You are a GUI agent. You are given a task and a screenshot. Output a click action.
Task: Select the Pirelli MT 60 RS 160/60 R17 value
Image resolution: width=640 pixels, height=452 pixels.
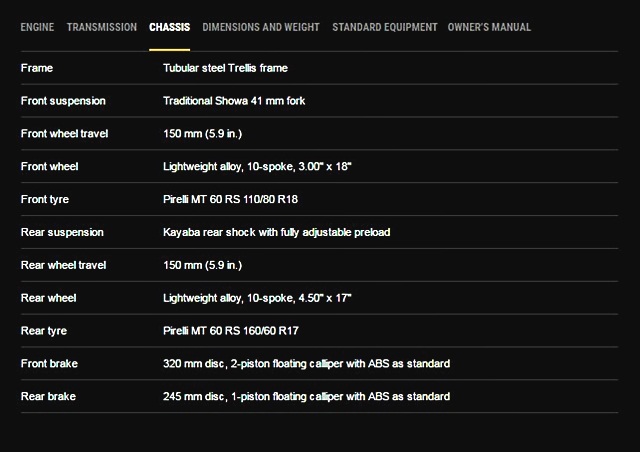[x=230, y=330]
